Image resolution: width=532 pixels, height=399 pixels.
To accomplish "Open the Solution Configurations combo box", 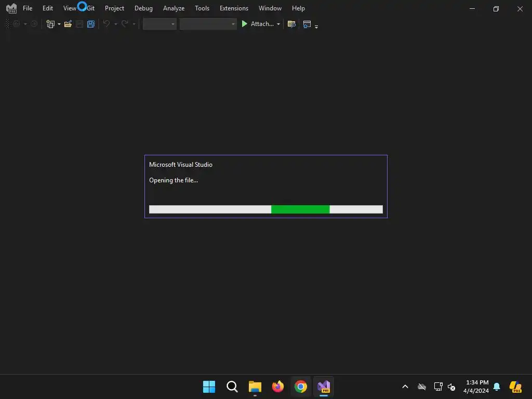I will 159,24.
